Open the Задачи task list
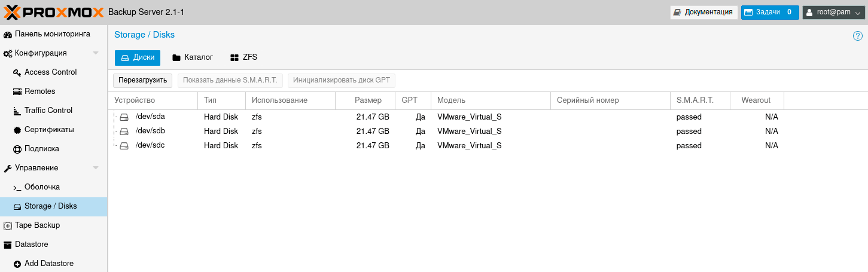This screenshot has height=272, width=868. point(769,12)
